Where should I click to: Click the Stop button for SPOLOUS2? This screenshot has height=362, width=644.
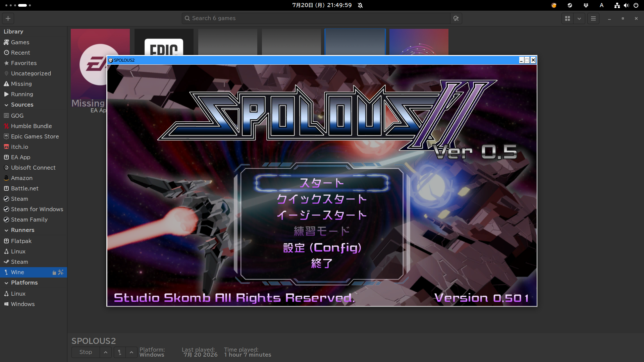(x=86, y=352)
